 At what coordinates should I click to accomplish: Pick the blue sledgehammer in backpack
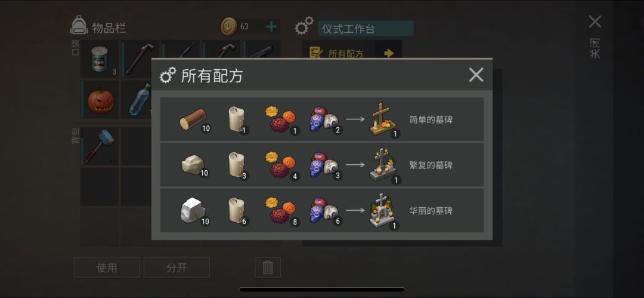[99, 145]
